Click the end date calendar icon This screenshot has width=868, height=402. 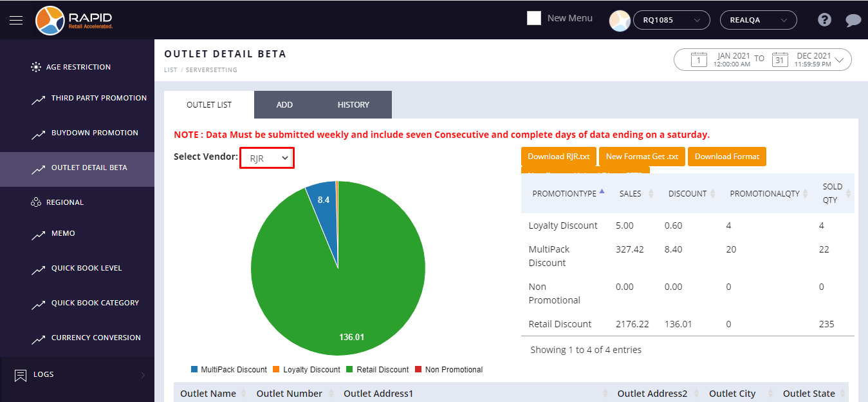click(780, 60)
